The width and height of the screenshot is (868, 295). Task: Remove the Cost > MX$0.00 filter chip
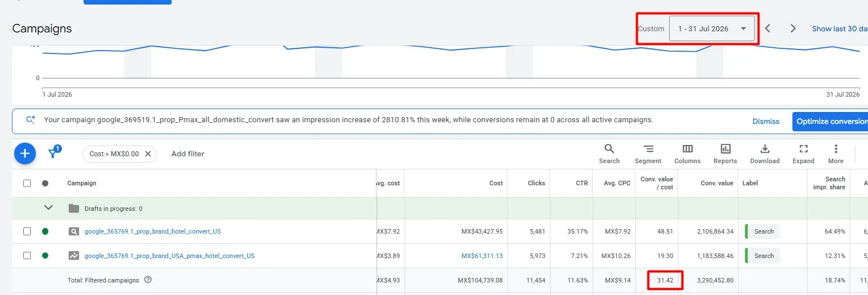(148, 153)
